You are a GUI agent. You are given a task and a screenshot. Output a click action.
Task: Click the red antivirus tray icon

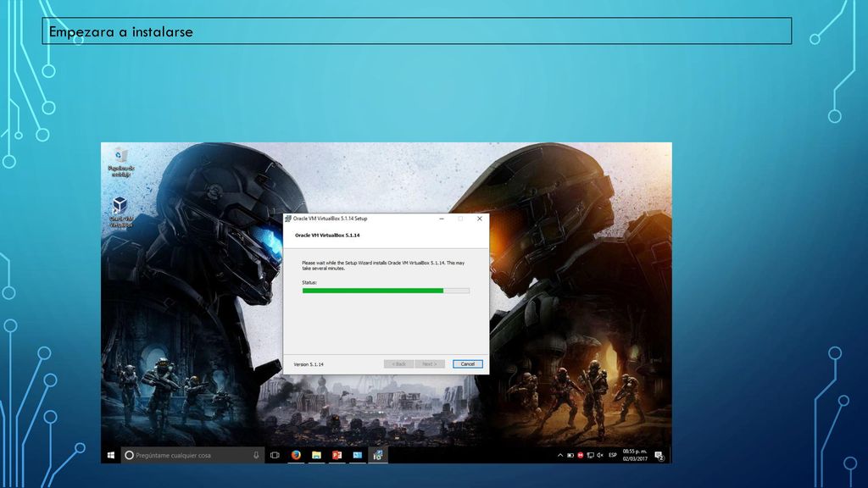[x=580, y=455]
